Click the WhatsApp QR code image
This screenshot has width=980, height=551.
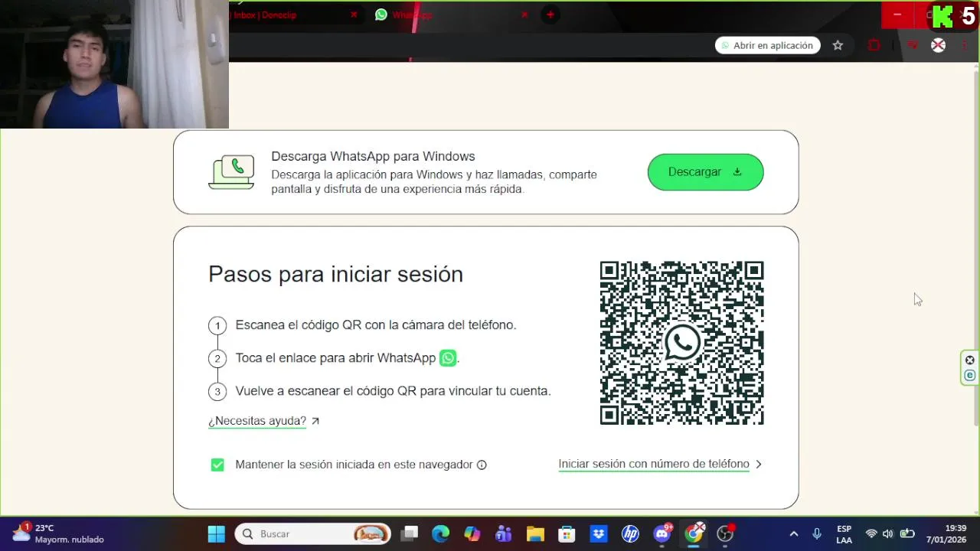pyautogui.click(x=681, y=343)
